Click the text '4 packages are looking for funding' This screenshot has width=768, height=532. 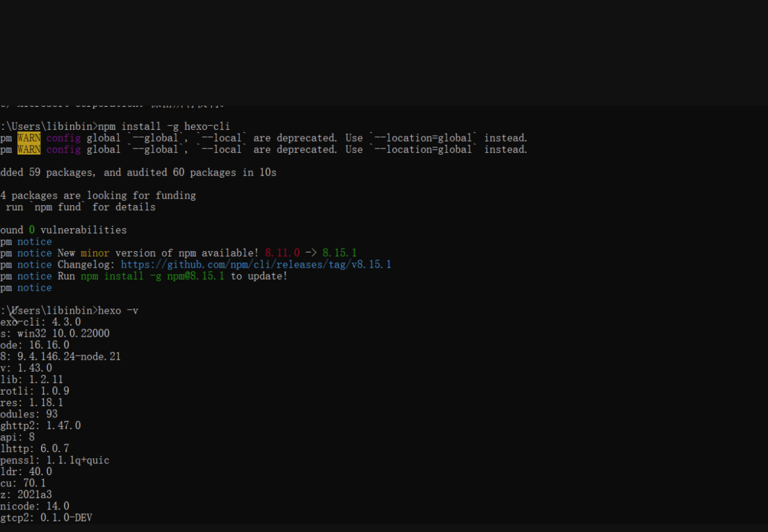pyautogui.click(x=98, y=195)
